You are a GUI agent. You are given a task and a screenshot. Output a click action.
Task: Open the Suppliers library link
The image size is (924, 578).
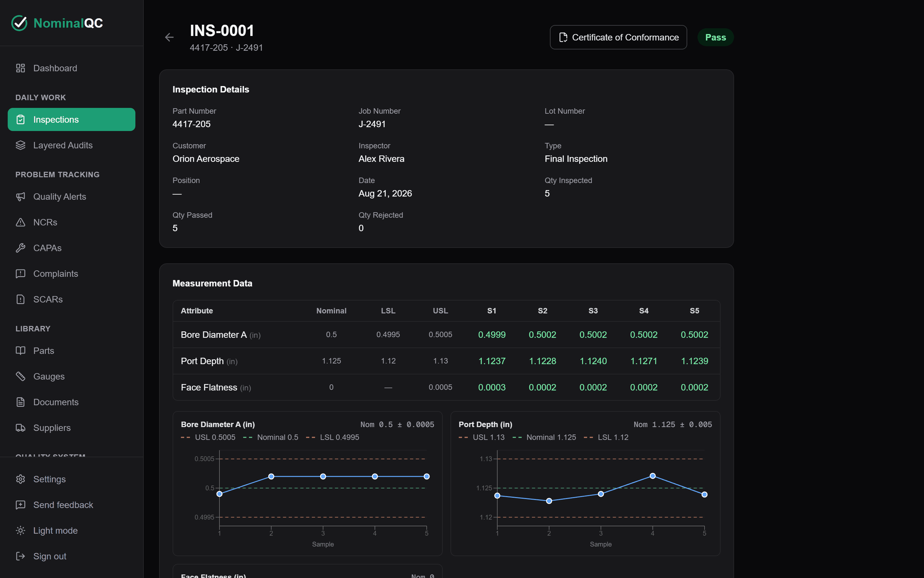72,428
